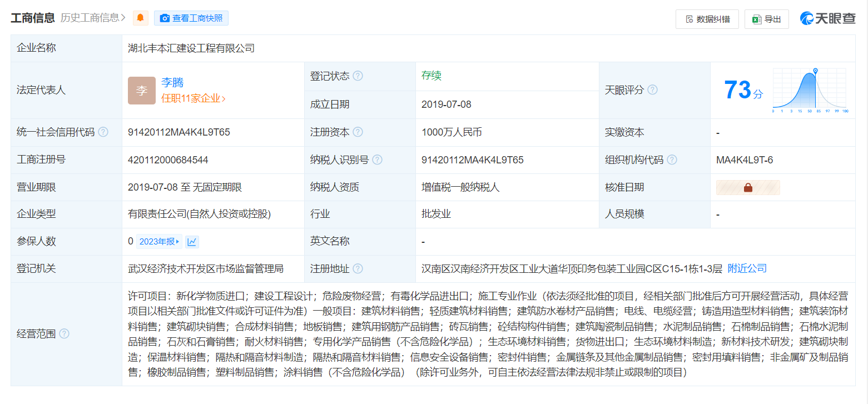Open 历史工商信息 link

tap(93, 18)
